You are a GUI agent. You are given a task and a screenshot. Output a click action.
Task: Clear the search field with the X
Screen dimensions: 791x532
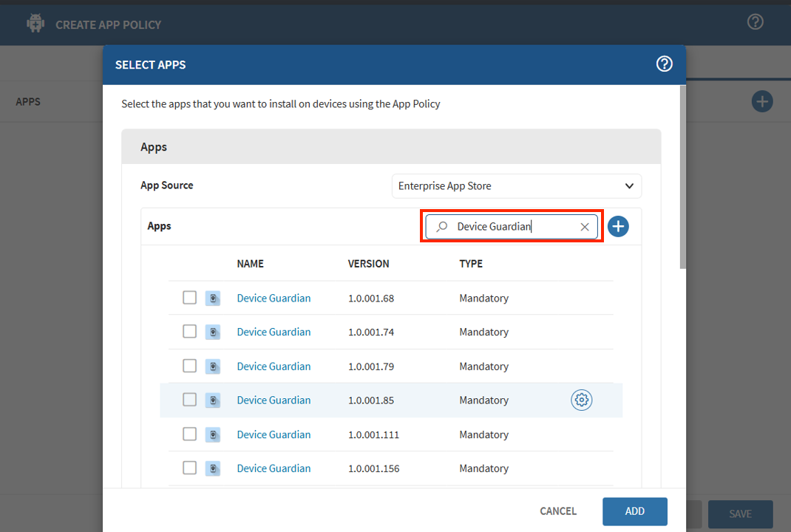(585, 227)
